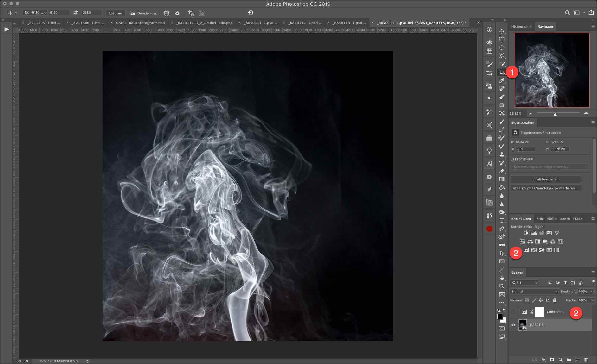Switch to the Stile tab
This screenshot has width=597, height=364.
click(x=540, y=219)
